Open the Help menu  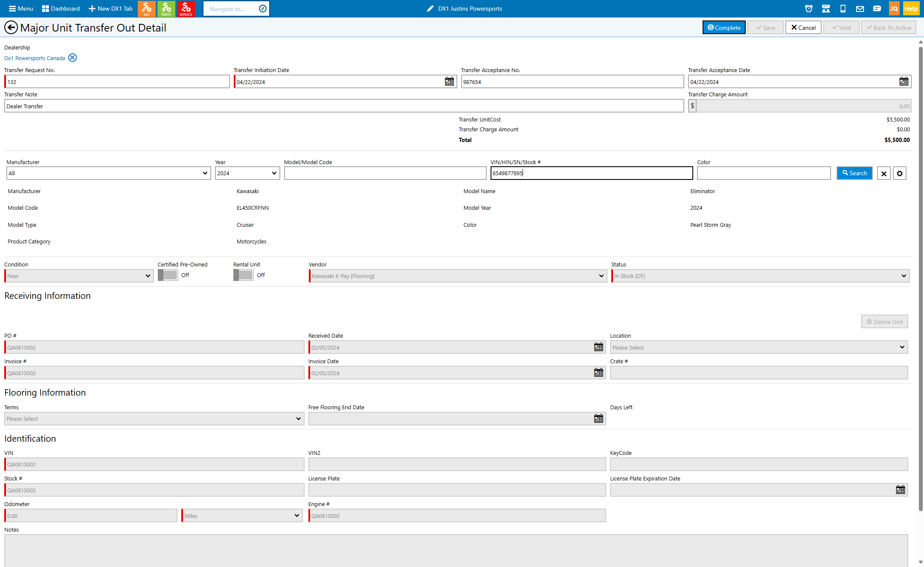911,9
